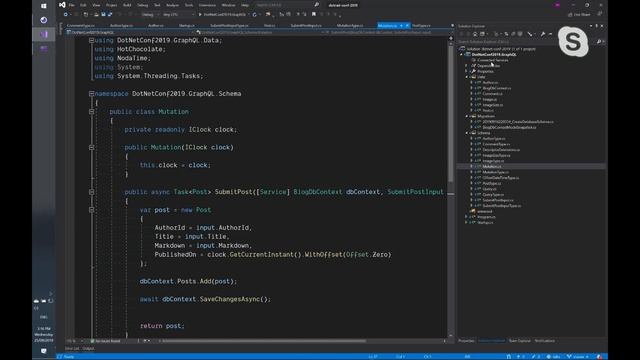640x360 pixels.
Task: Open the Any CPU platform dropdown
Action: pyautogui.click(x=179, y=14)
